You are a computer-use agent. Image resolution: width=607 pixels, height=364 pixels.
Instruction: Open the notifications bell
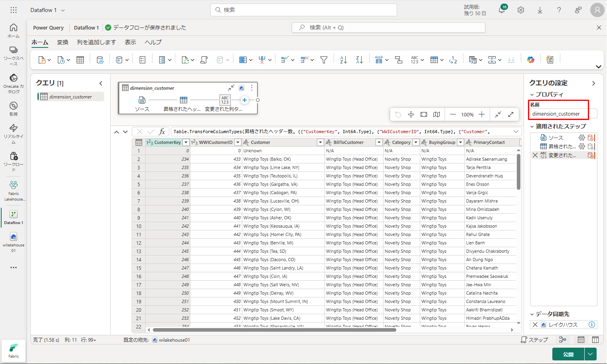click(502, 10)
